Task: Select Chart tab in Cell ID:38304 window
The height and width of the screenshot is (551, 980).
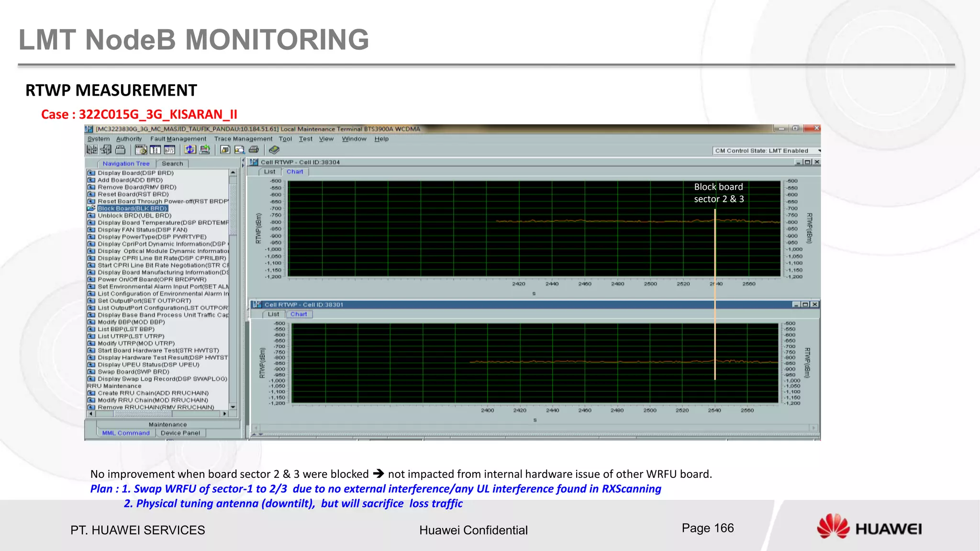Action: pos(295,172)
